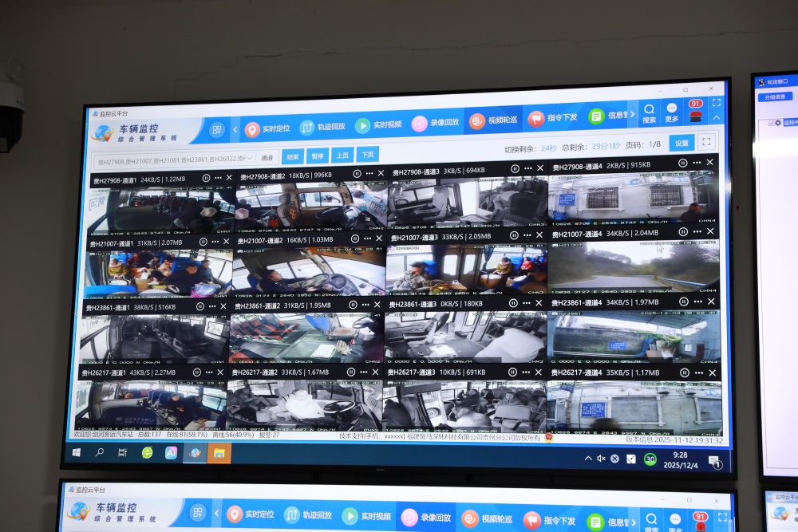This screenshot has width=798, height=532.
Task: Click the red alarm icon showing 91
Action: (x=696, y=112)
